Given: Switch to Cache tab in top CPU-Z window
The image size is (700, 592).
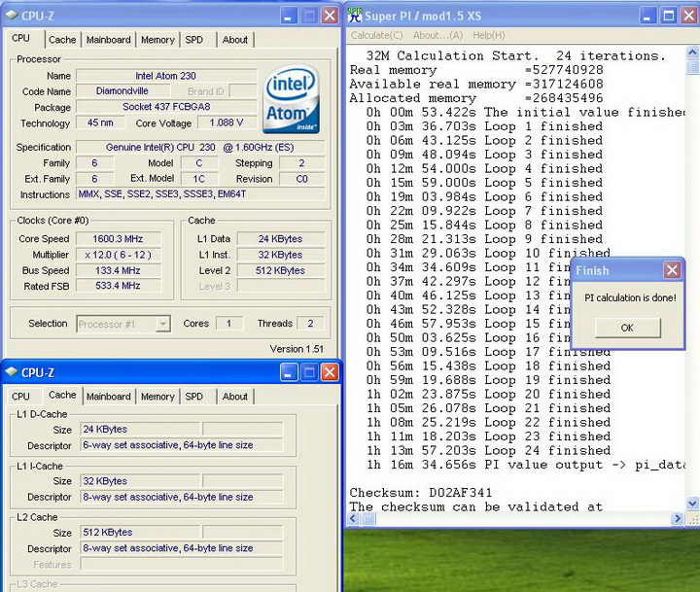Looking at the screenshot, I should [62, 40].
